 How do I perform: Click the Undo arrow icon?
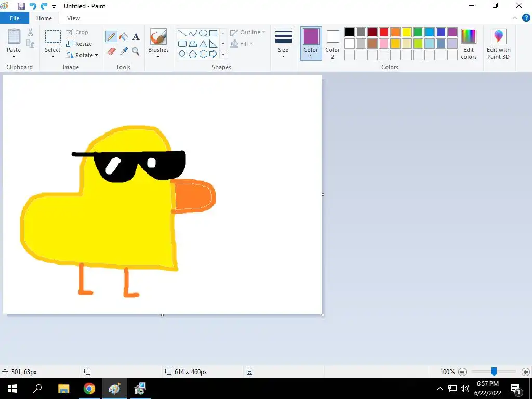[x=33, y=6]
